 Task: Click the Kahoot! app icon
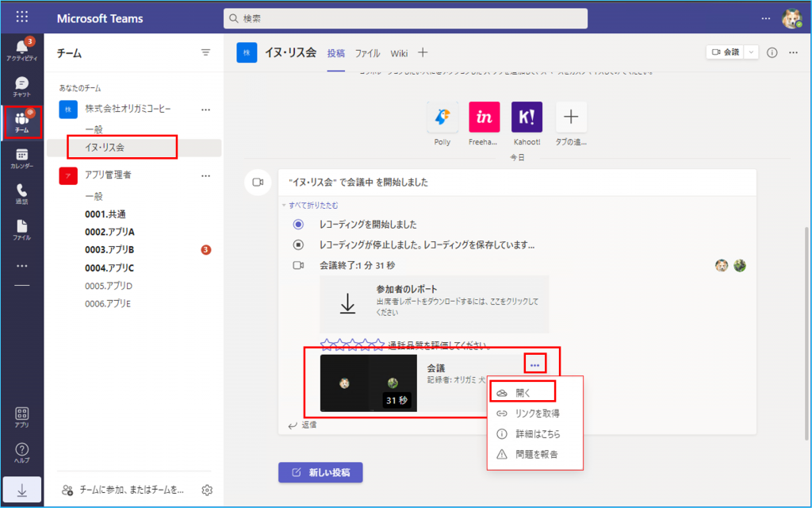point(527,117)
